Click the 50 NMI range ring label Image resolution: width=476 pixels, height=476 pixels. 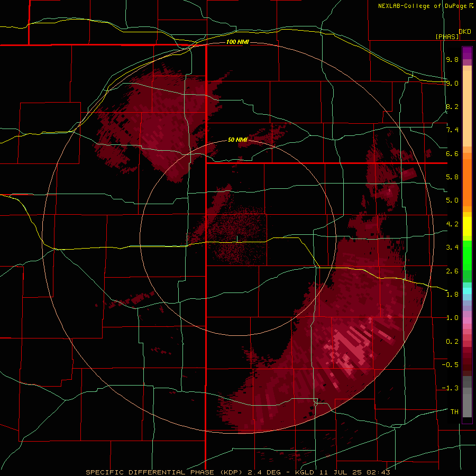237,140
